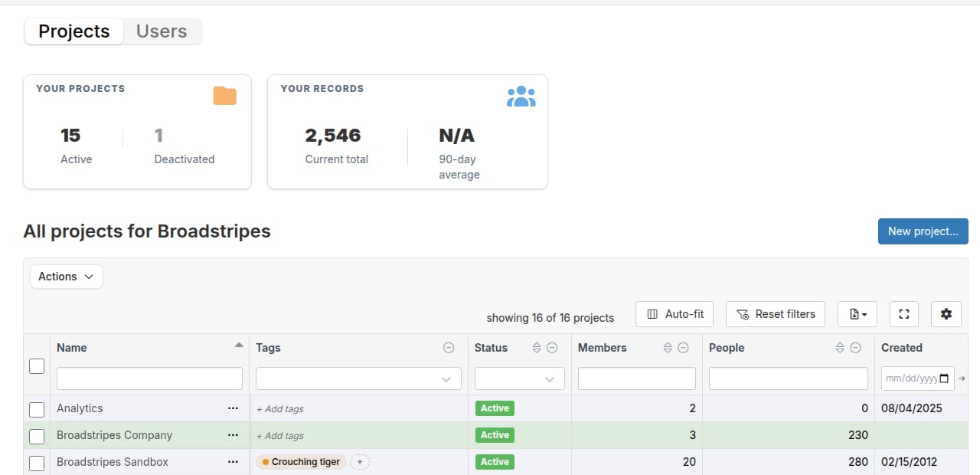Click the Auto-fit button
The height and width of the screenshot is (475, 980).
point(675,314)
